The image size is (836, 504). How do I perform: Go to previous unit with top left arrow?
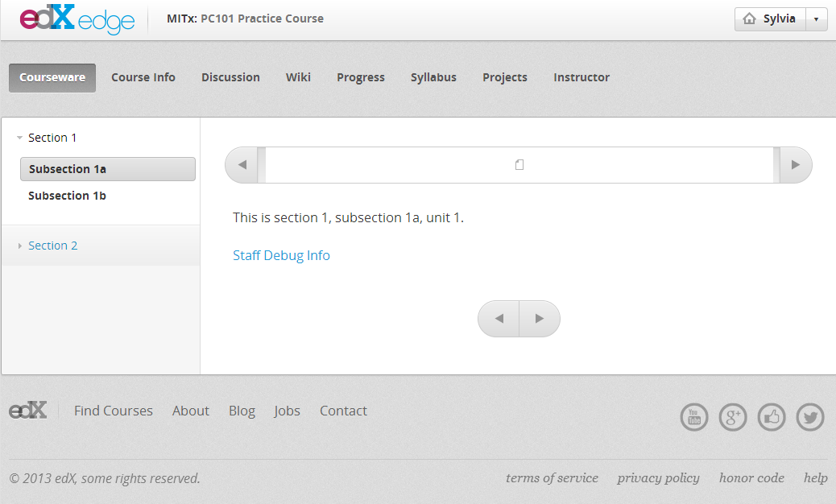pos(242,165)
